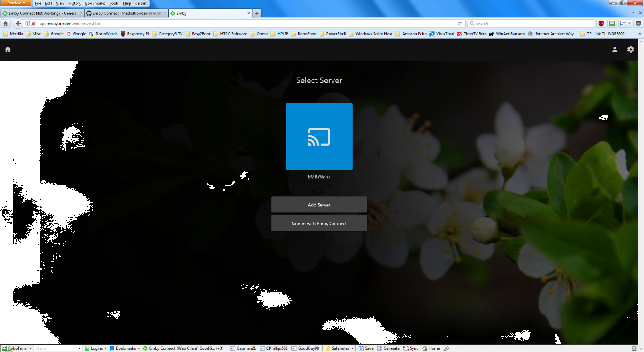Click RoboForm Sync button
This screenshot has height=352, width=644.
click(411, 348)
